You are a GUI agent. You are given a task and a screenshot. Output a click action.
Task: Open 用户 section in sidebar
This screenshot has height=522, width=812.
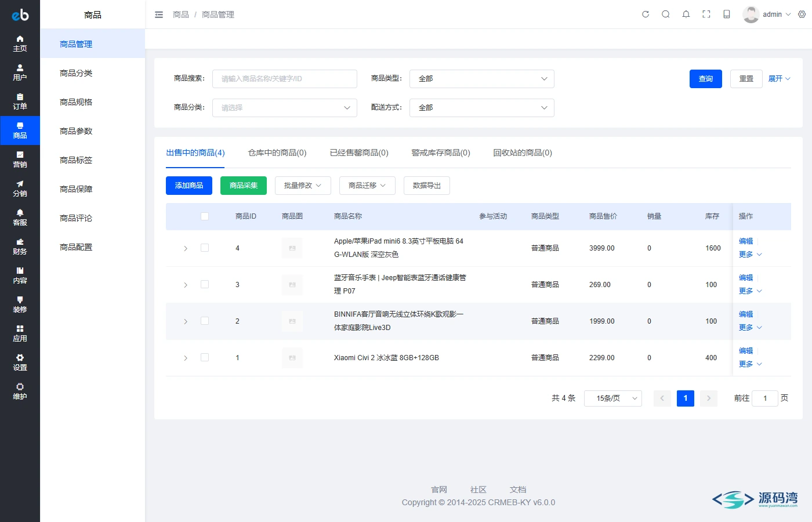pos(20,72)
